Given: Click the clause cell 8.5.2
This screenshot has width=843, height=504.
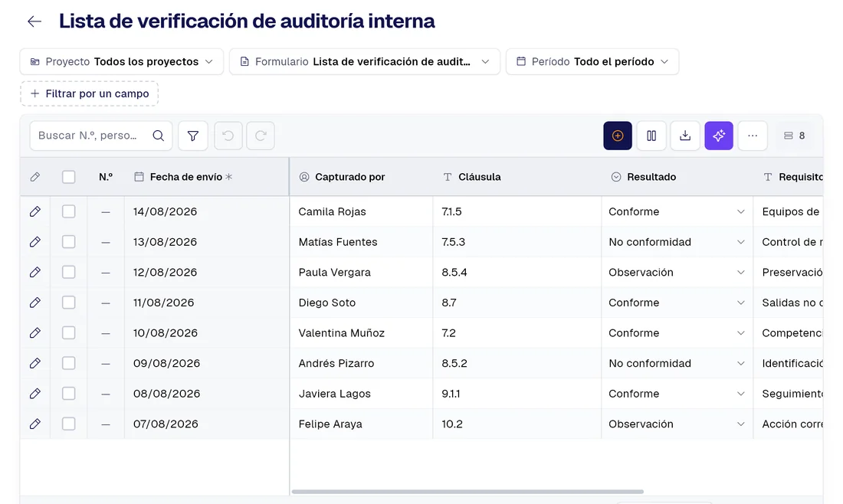Looking at the screenshot, I should coord(517,363).
